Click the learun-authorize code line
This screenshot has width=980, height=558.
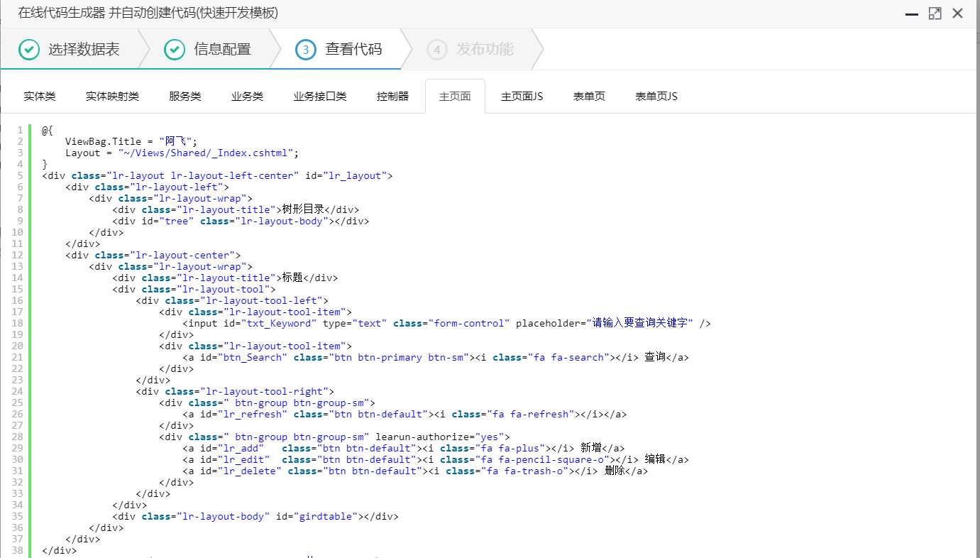(x=335, y=437)
